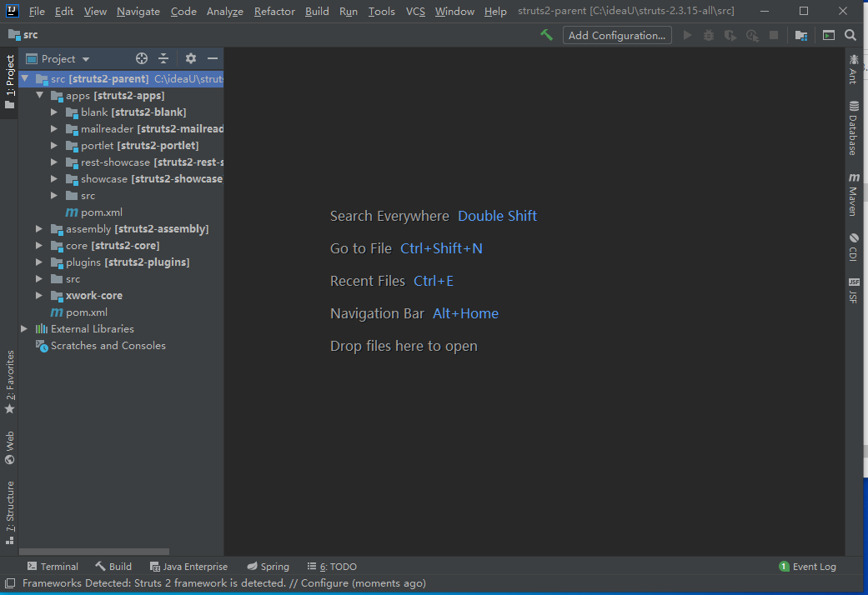This screenshot has height=595, width=868.
Task: Select Scratches and Consoles item
Action: click(x=121, y=345)
